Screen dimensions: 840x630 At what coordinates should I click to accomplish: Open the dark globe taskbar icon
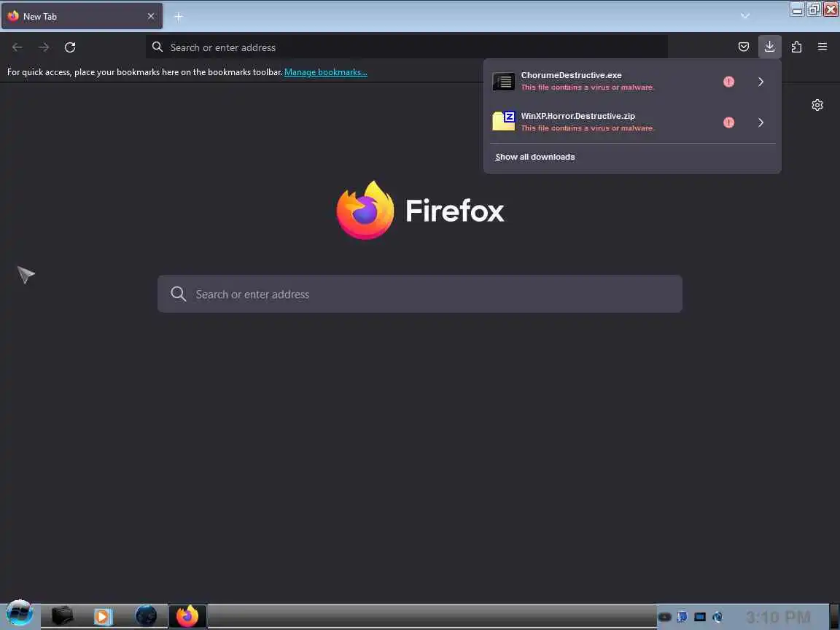click(146, 616)
